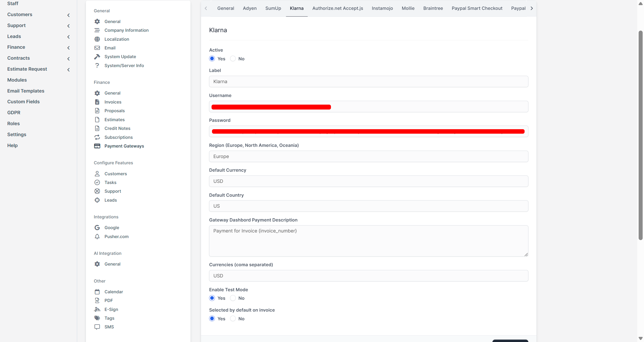Viewport: 644px width, 342px height.
Task: Click the Pusher.com bell icon
Action: click(97, 236)
